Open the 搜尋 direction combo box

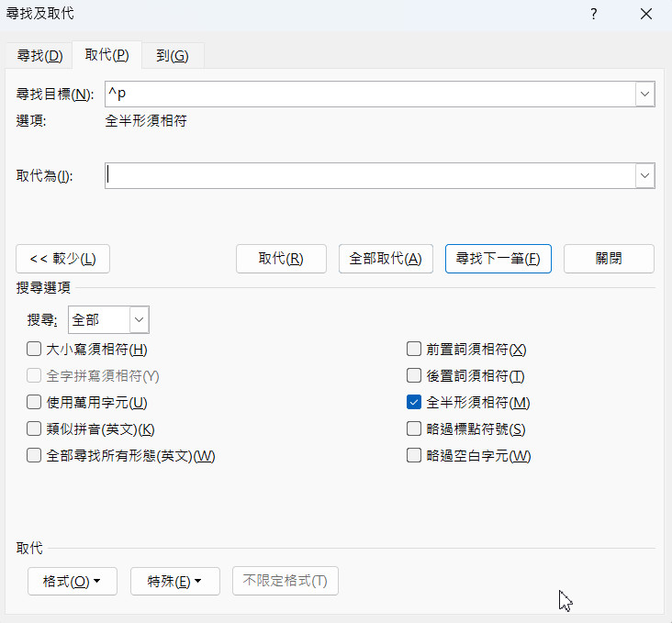(140, 320)
